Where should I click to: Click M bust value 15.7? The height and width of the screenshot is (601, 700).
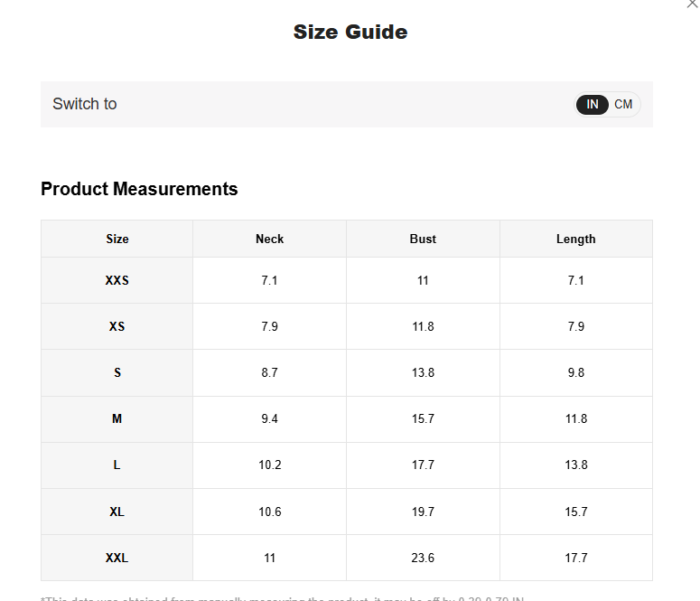(x=423, y=418)
